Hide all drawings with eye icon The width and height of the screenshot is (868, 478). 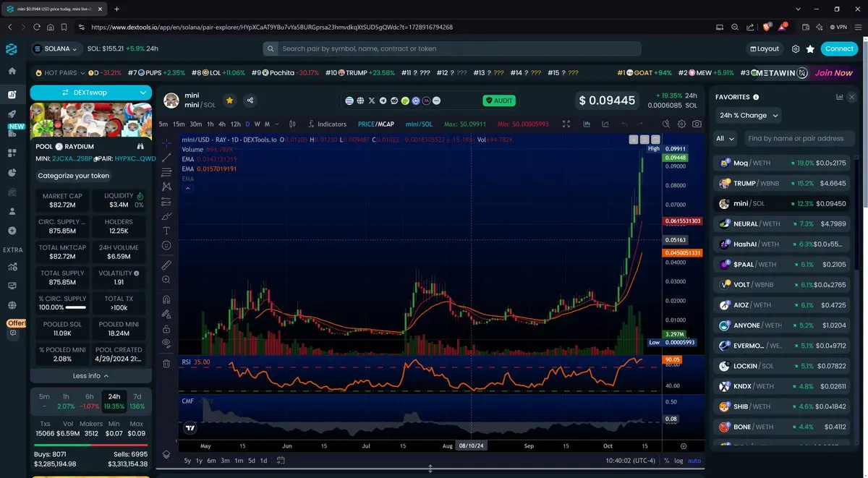point(166,343)
